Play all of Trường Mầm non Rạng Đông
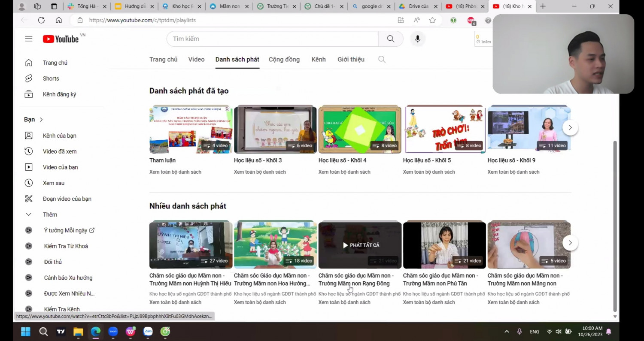 [360, 245]
